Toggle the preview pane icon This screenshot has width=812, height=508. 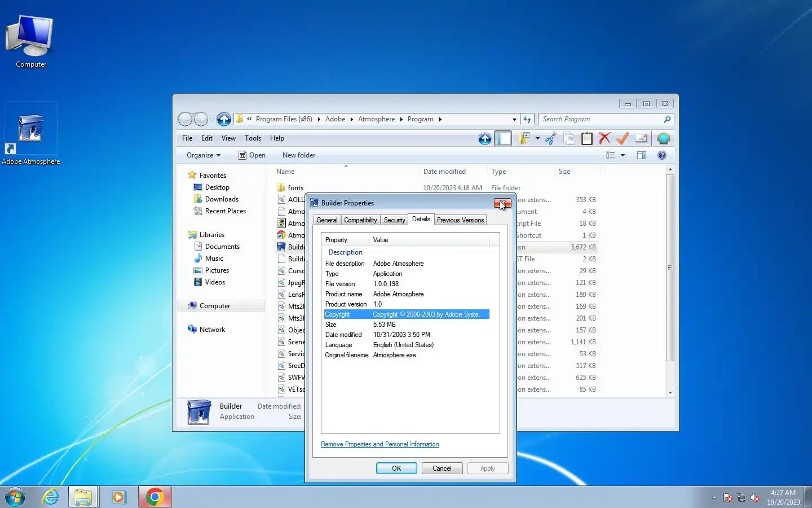tap(642, 155)
